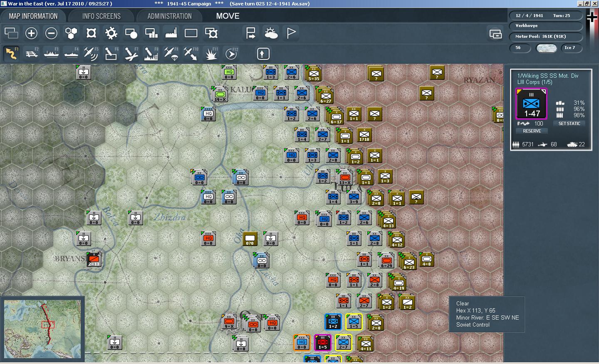Click the date 12 / 4 / 1941 field
599x364 pixels.
click(529, 15)
